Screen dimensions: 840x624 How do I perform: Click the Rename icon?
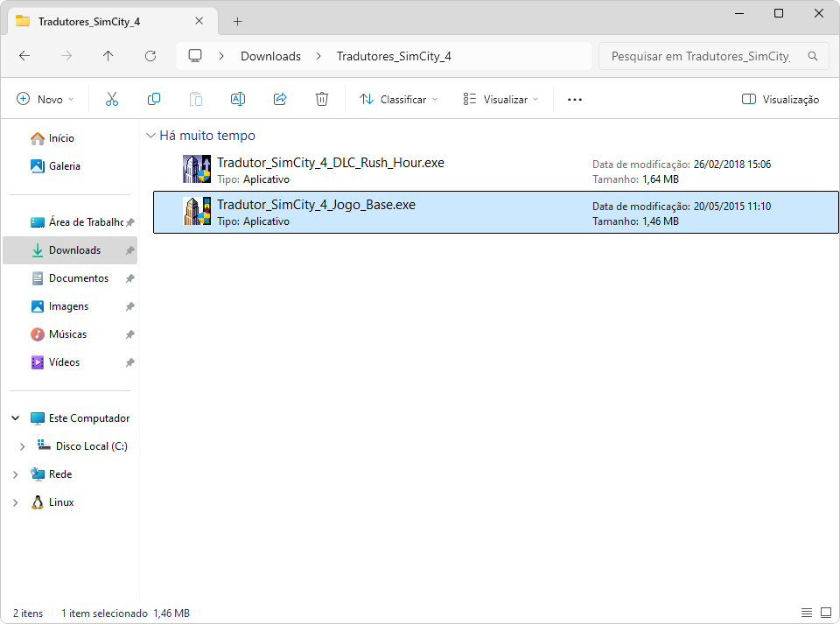(x=238, y=99)
